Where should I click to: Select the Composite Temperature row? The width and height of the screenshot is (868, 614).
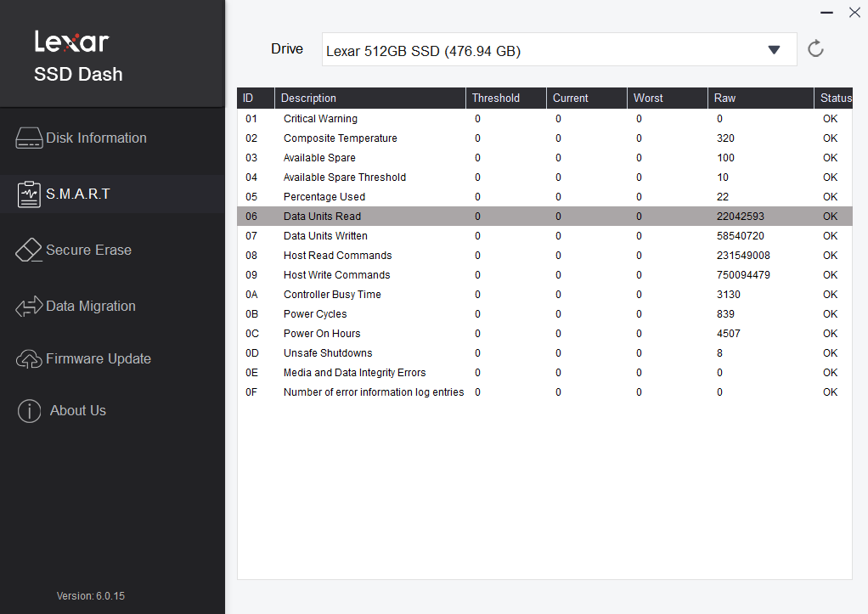tap(544, 138)
